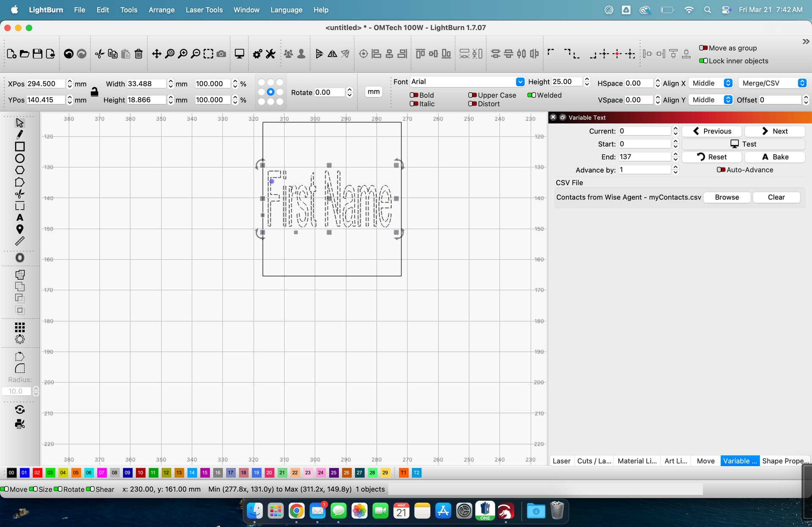
Task: Click the New Project file icon
Action: coord(12,54)
